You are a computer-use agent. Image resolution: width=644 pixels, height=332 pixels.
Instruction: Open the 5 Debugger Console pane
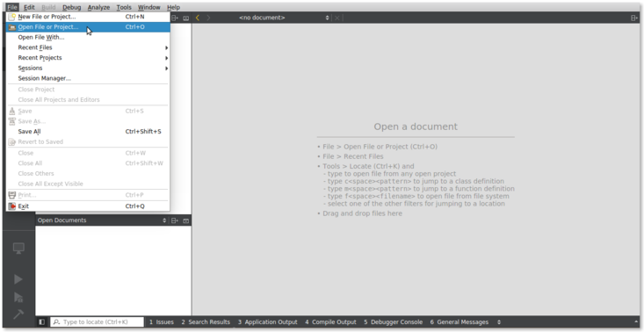tap(393, 322)
